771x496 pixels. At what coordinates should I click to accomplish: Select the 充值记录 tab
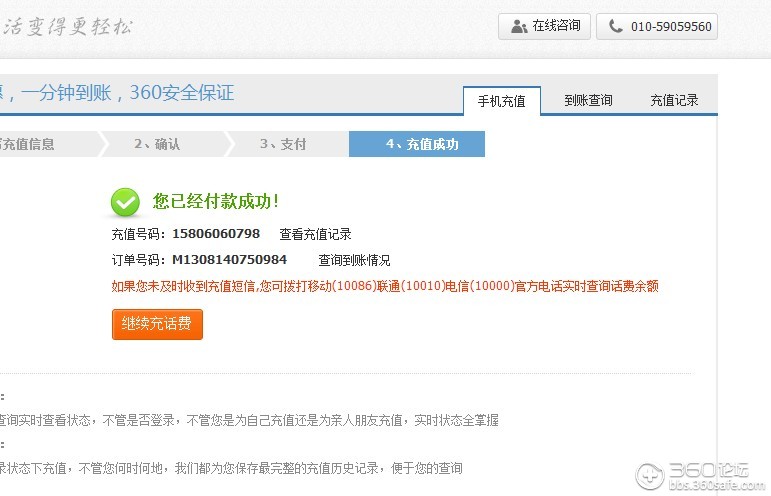coord(673,101)
